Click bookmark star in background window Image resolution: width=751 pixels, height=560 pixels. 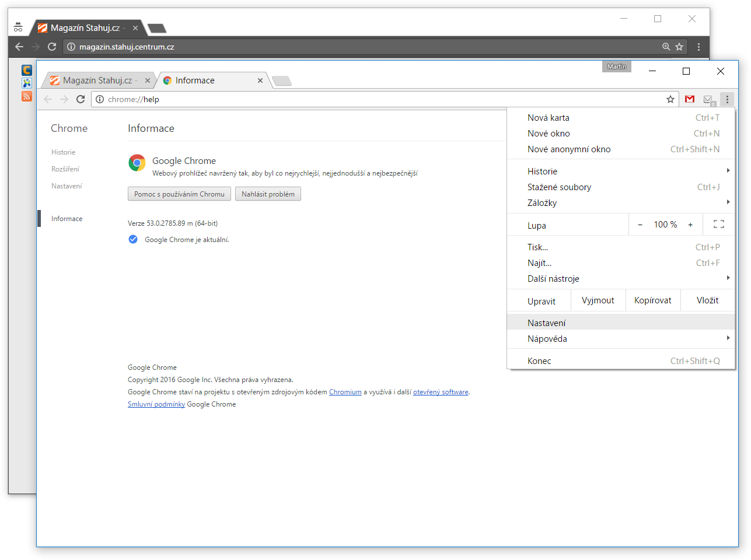(679, 47)
